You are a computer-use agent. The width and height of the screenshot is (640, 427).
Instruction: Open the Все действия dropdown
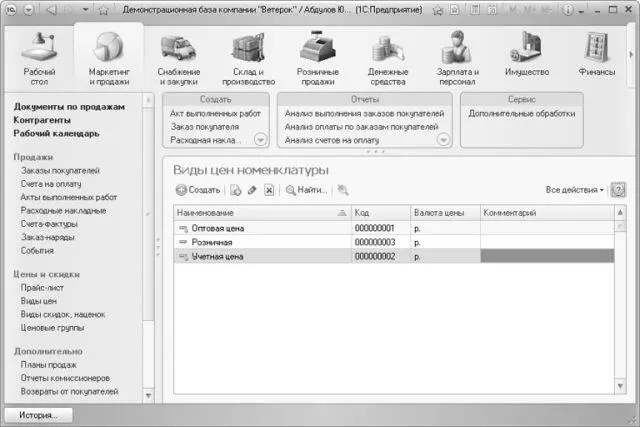click(x=575, y=190)
